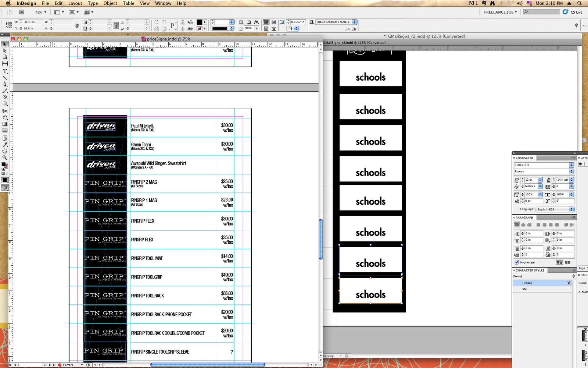Select the Rectangle Frame tool
Image resolution: width=588 pixels, height=368 pixels.
[5, 98]
